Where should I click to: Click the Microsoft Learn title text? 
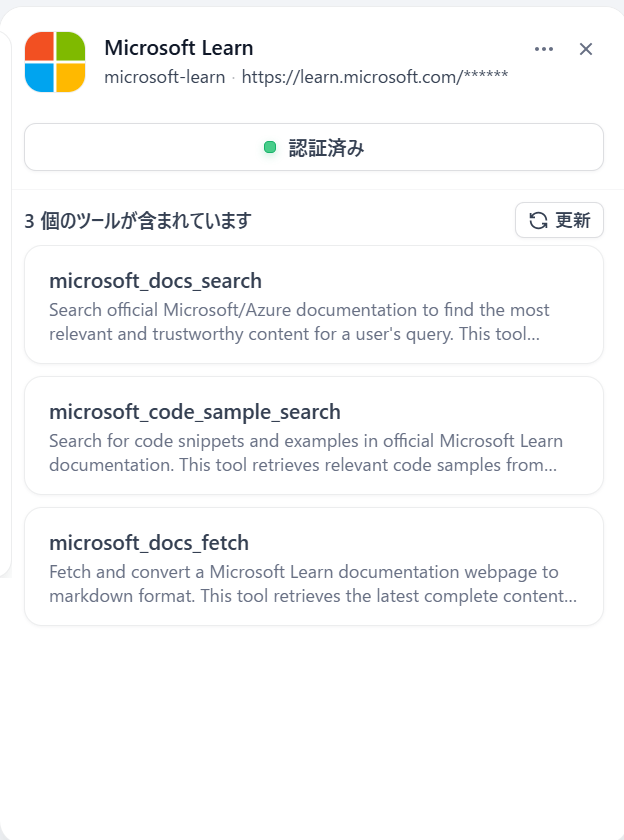tap(179, 47)
